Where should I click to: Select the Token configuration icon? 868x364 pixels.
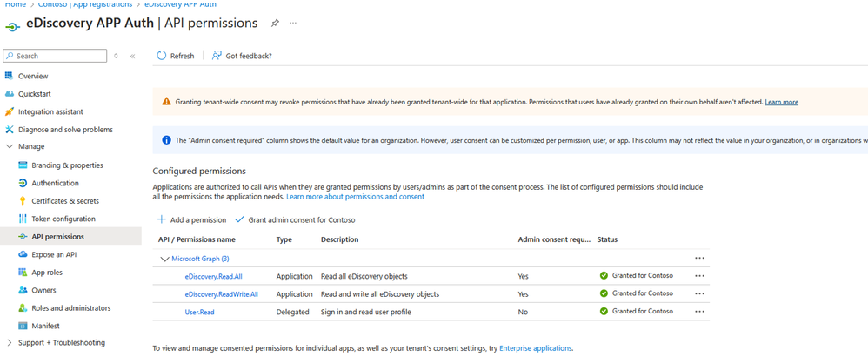pyautogui.click(x=23, y=219)
